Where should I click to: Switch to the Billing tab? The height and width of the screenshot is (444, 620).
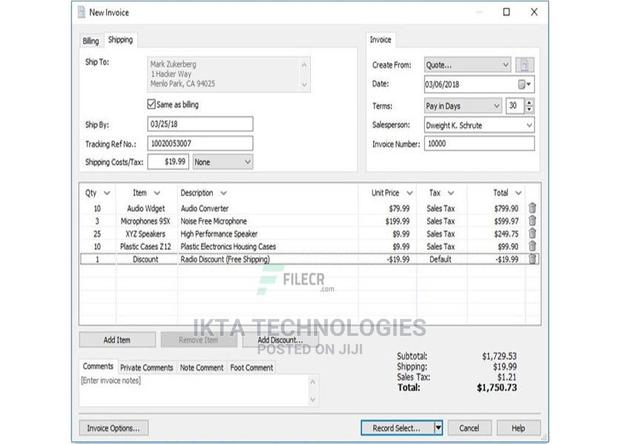(x=91, y=41)
